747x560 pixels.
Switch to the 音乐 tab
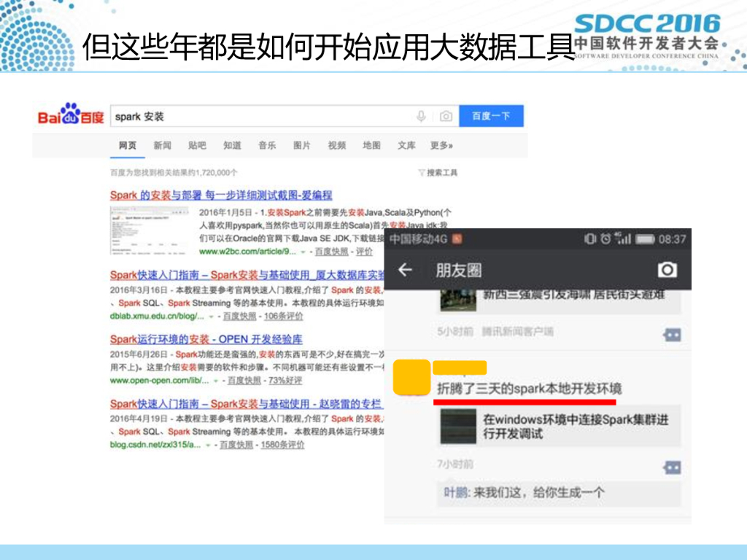267,146
